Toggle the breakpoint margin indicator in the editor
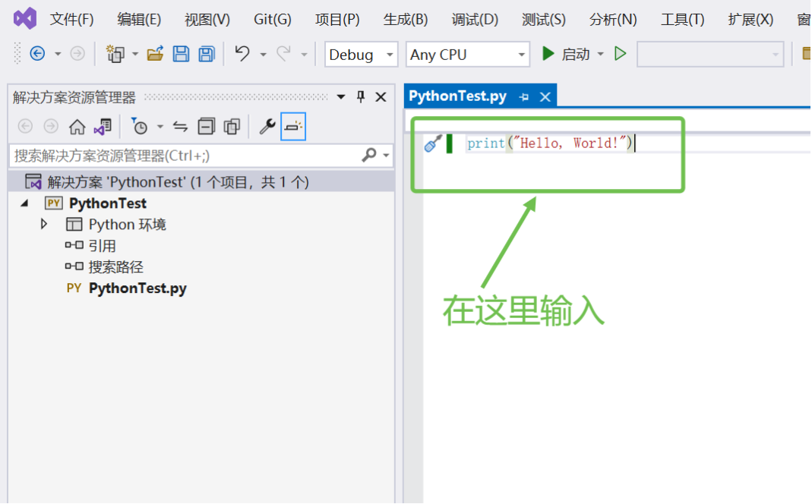 449,143
